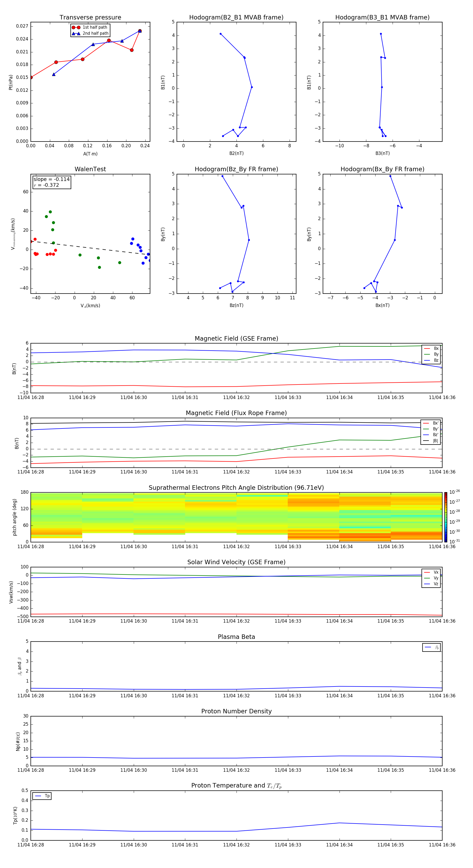Click '11/04 16:32' tick under GSE magnetic field
Viewport: 473px width, 868px height.
236,398
